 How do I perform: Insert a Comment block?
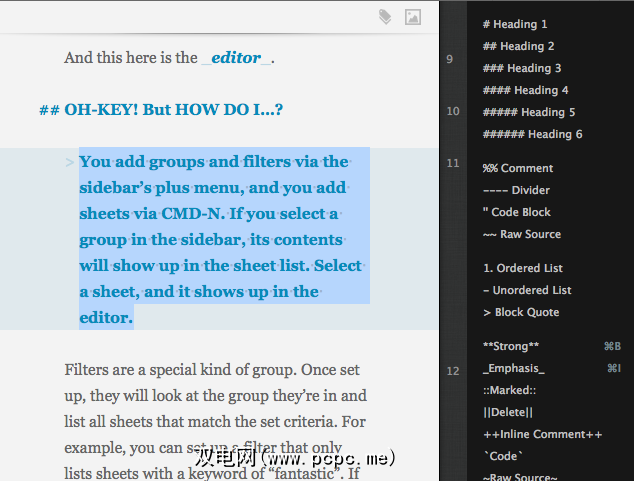click(517, 168)
